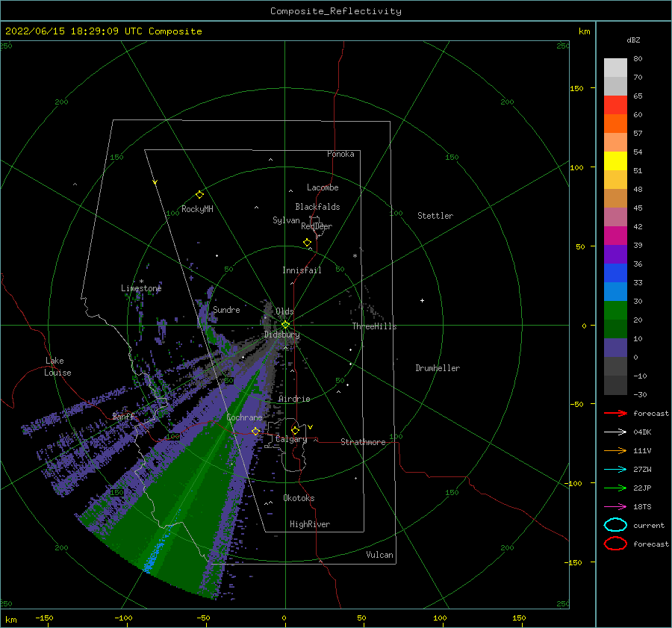Click the Blackfalds city label
672x628 pixels.
point(317,207)
